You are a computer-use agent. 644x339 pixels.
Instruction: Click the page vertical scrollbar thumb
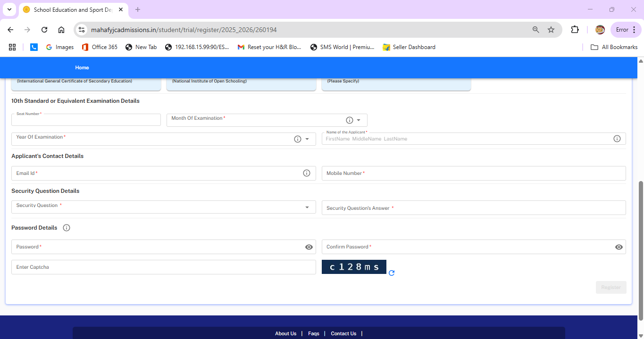(x=641, y=250)
